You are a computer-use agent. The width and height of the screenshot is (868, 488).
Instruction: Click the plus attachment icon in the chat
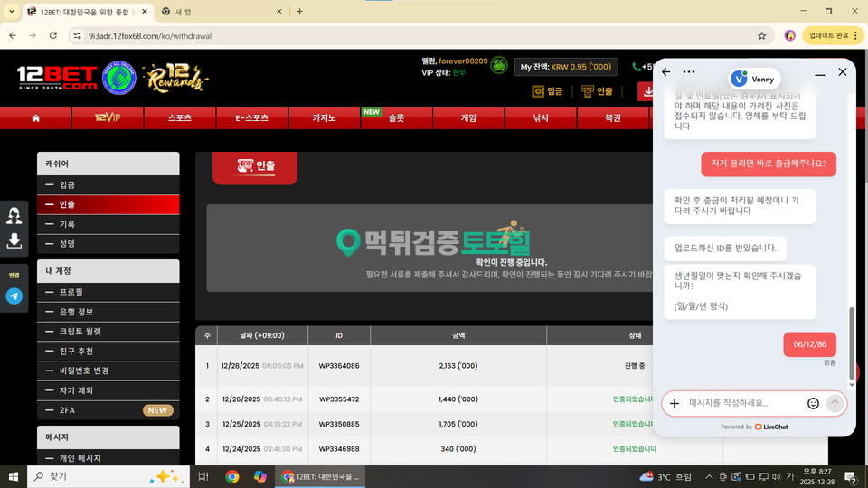[x=675, y=404]
